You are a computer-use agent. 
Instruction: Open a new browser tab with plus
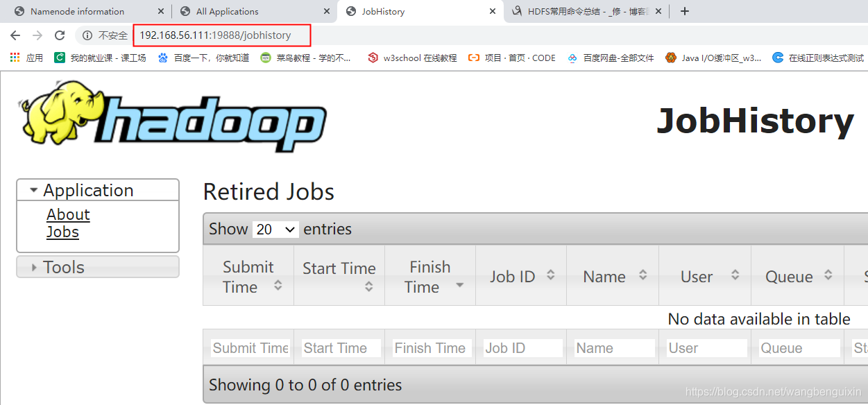point(685,11)
